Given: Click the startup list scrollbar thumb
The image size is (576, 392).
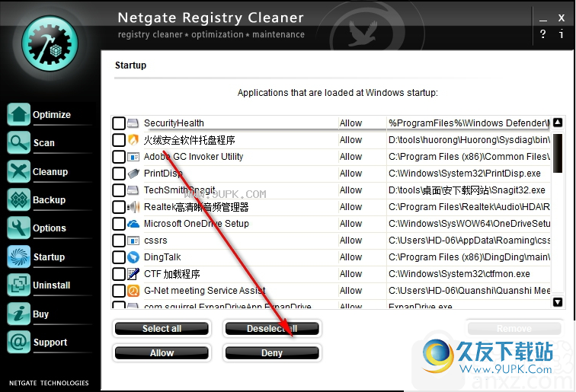Looking at the screenshot, I should (x=558, y=153).
